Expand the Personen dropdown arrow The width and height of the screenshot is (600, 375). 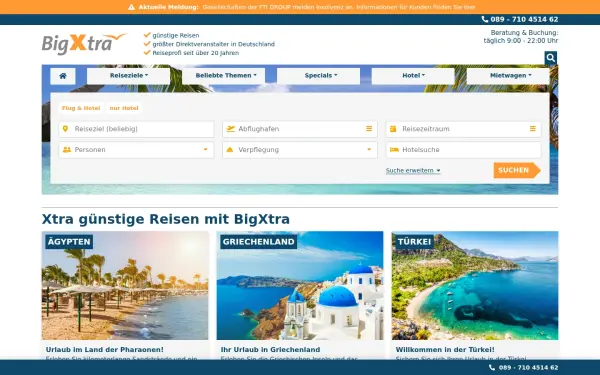tap(205, 150)
